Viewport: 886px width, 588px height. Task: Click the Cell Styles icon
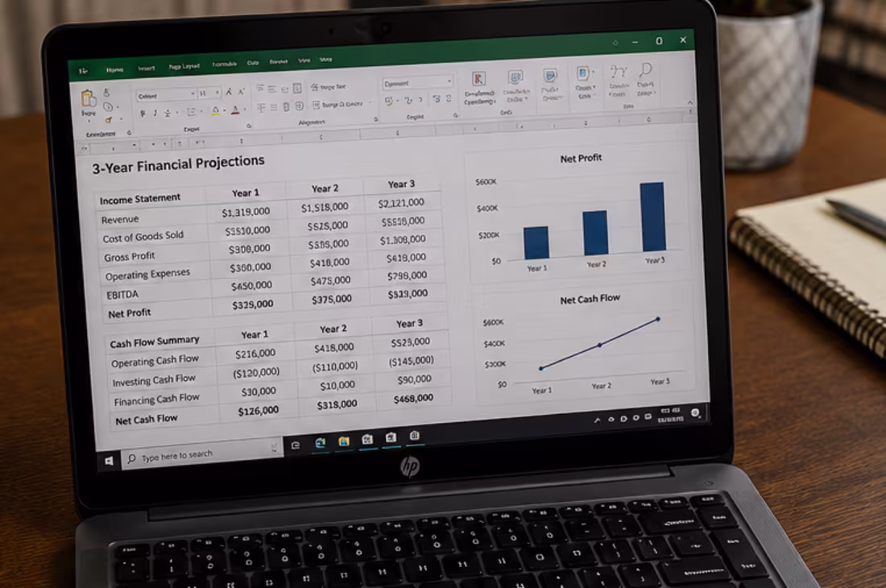point(550,77)
